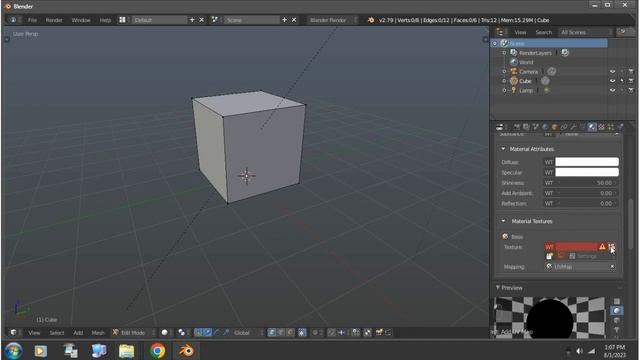
Task: Select face select mode in viewport header
Action: (x=290, y=333)
